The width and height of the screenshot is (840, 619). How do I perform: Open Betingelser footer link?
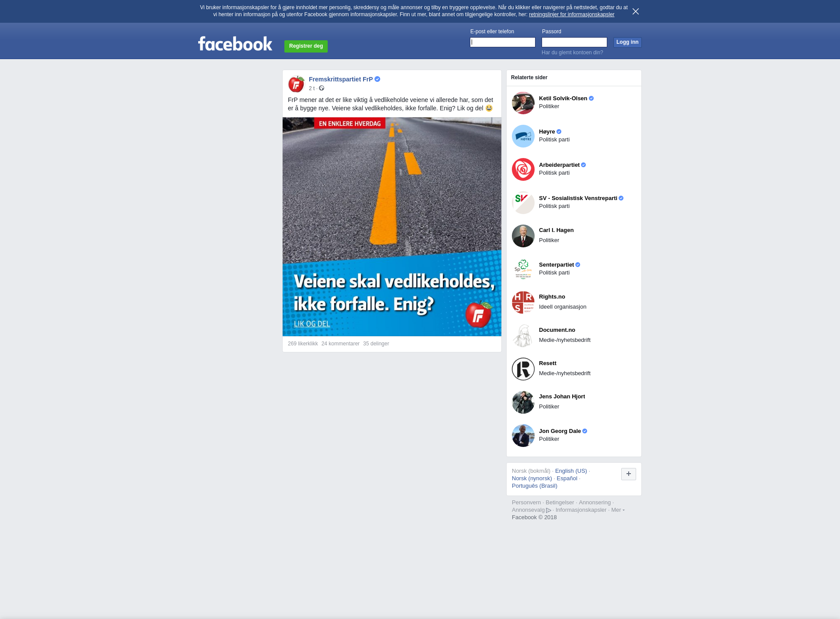coord(560,503)
